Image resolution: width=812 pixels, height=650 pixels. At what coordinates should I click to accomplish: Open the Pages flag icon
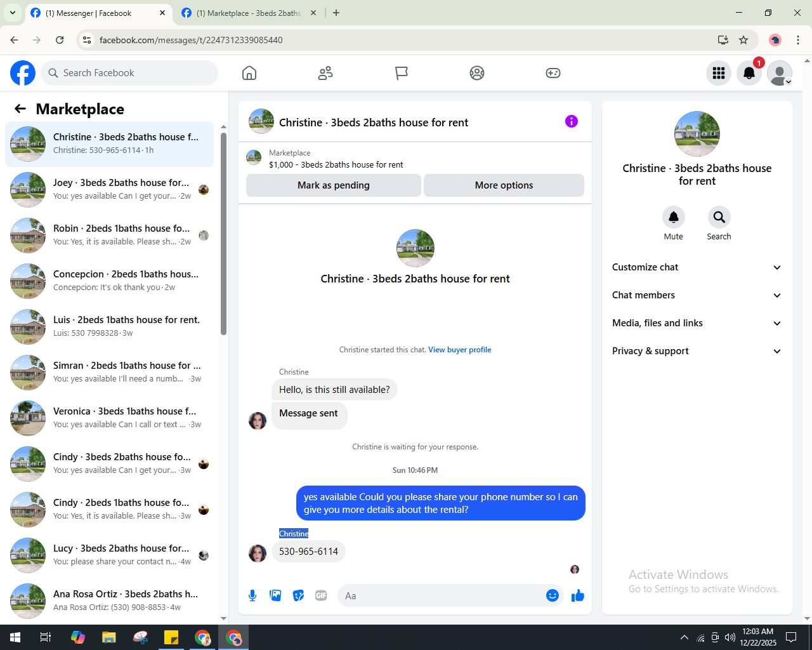tap(401, 73)
